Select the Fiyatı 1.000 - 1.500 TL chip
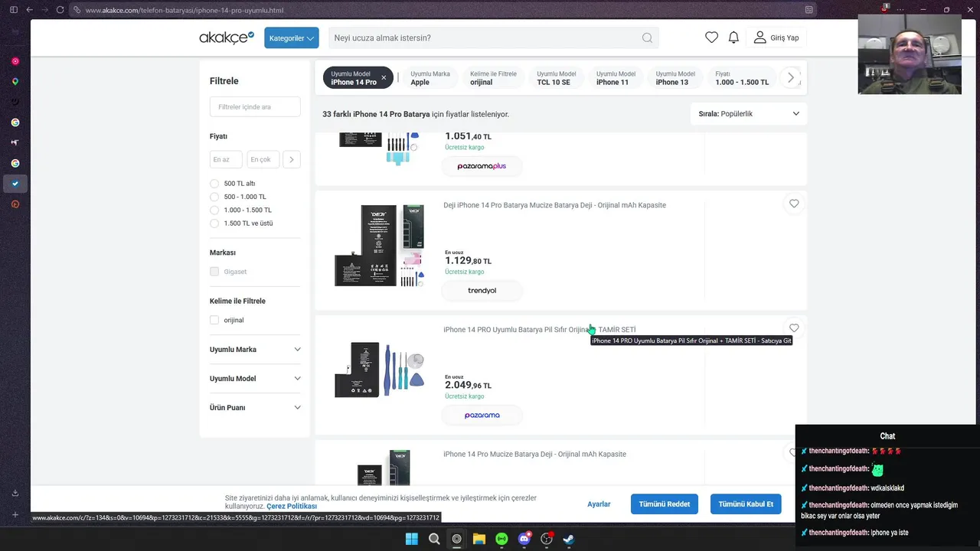 [742, 78]
